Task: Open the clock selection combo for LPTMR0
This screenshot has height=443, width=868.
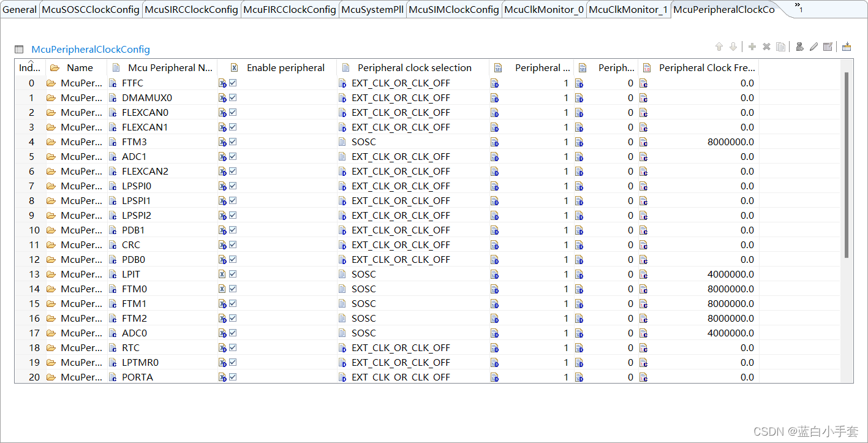Action: pos(413,363)
